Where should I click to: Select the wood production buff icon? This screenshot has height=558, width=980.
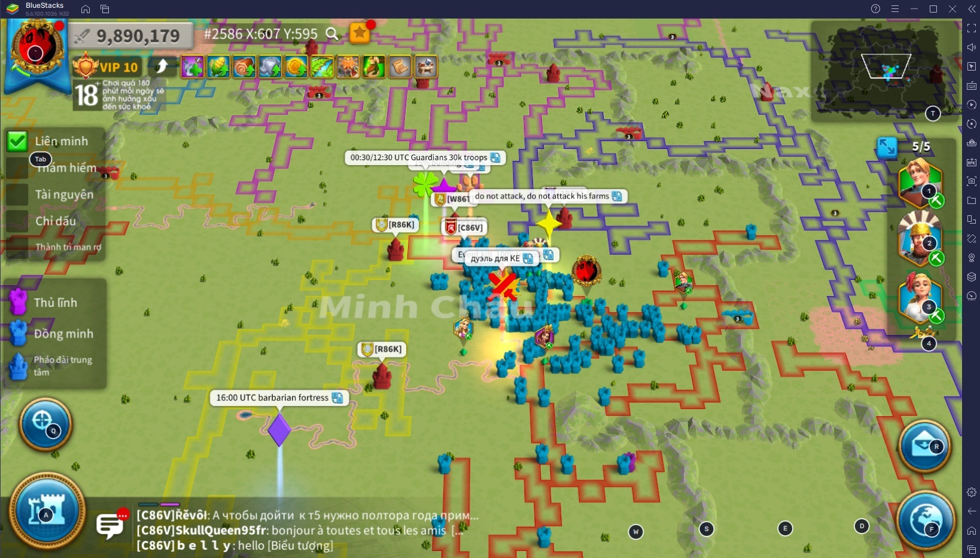[244, 67]
